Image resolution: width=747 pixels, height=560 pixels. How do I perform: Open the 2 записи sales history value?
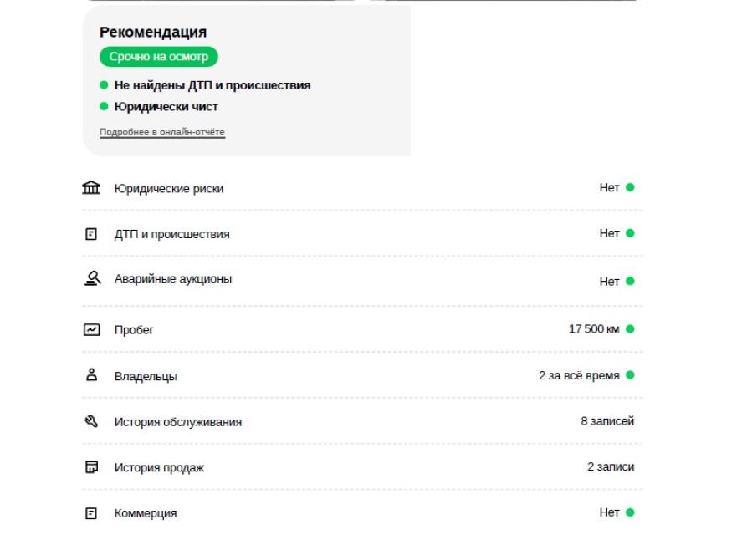pos(611,466)
